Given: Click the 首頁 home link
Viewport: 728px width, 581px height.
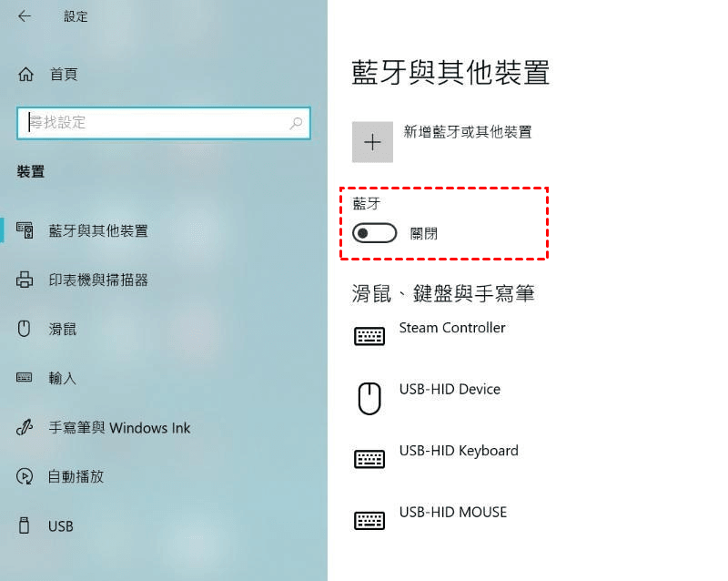Looking at the screenshot, I should 64,74.
